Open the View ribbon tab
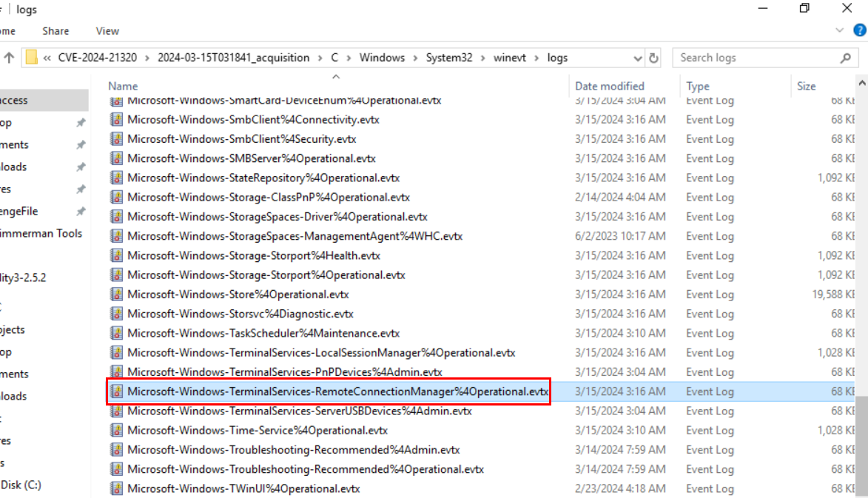Viewport: 868px width, 498px height. [x=107, y=31]
